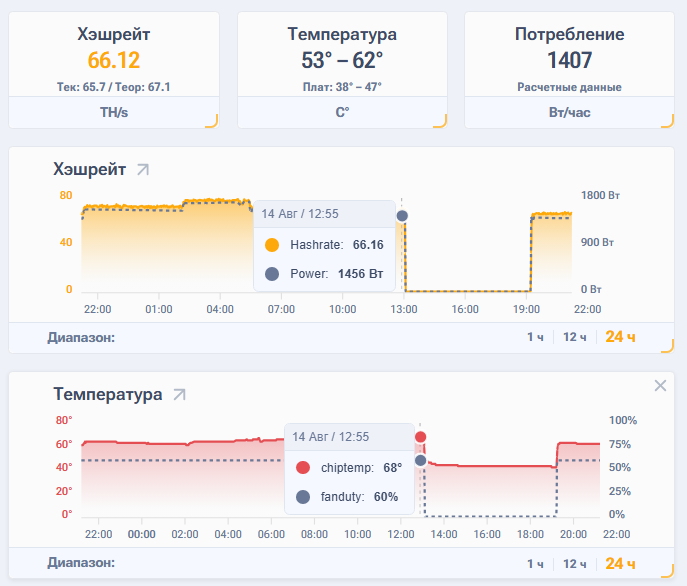Click the TH/s unit footer

pos(114,112)
